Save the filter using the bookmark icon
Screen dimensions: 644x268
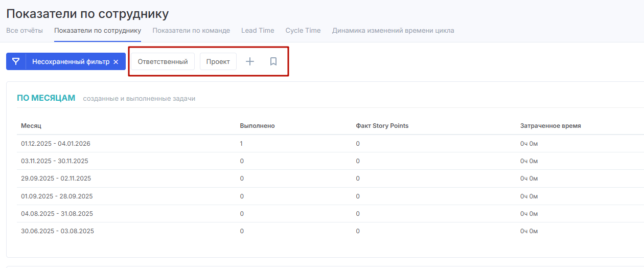click(x=273, y=61)
